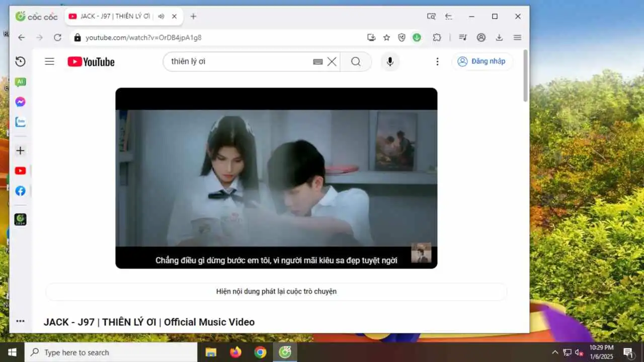The width and height of the screenshot is (644, 362).
Task: Open the green 2024 app icon in the sidebar
Action: pos(20,219)
